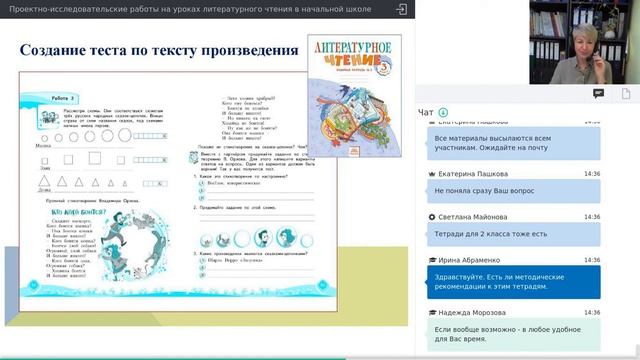Open the chat tab speech-bubble icon

[x=598, y=94]
